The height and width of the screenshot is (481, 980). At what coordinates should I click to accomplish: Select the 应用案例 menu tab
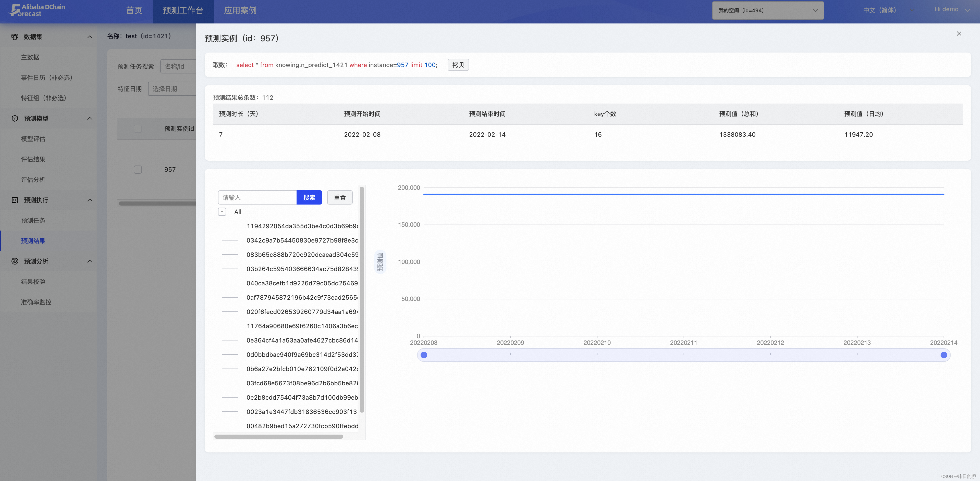click(239, 9)
